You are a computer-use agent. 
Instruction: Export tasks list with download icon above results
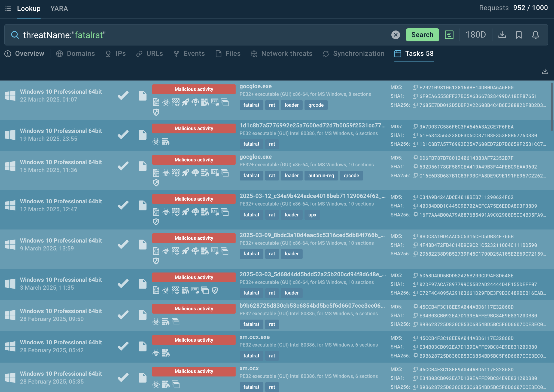tap(545, 71)
